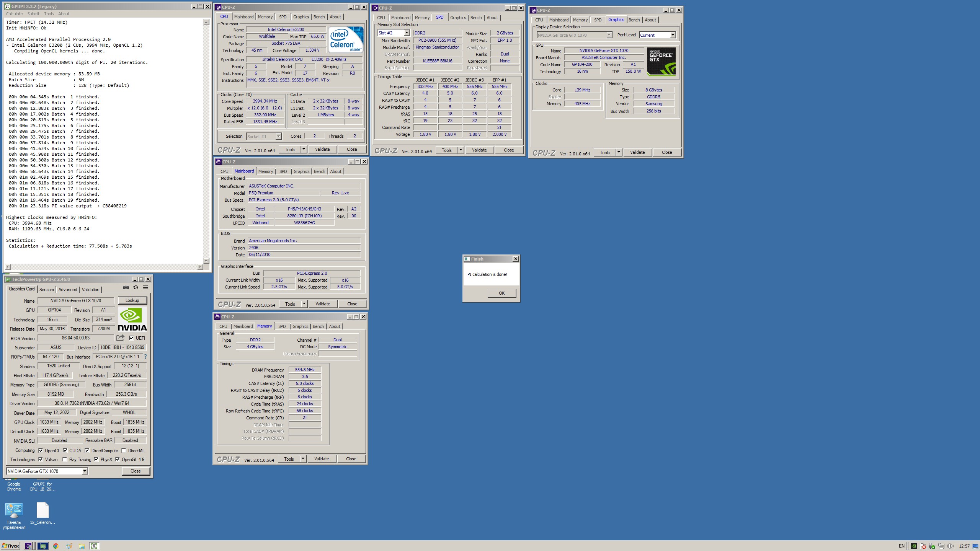Click Close in the GPU-Z window
This screenshot has height=551, width=980.
pos(136,471)
